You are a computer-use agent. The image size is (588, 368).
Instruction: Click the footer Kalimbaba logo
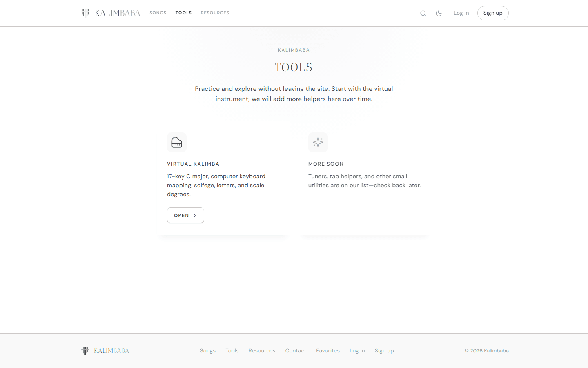[105, 351]
